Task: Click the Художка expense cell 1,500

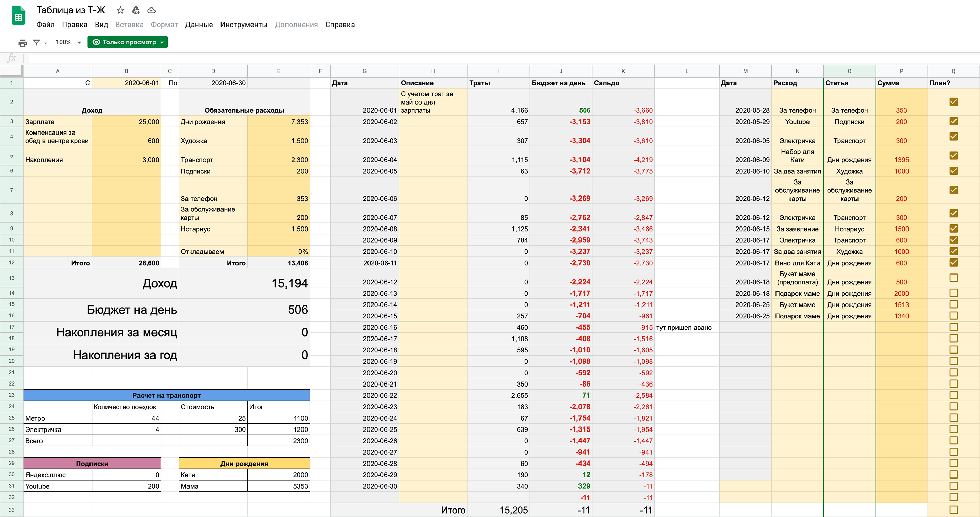Action: click(278, 137)
